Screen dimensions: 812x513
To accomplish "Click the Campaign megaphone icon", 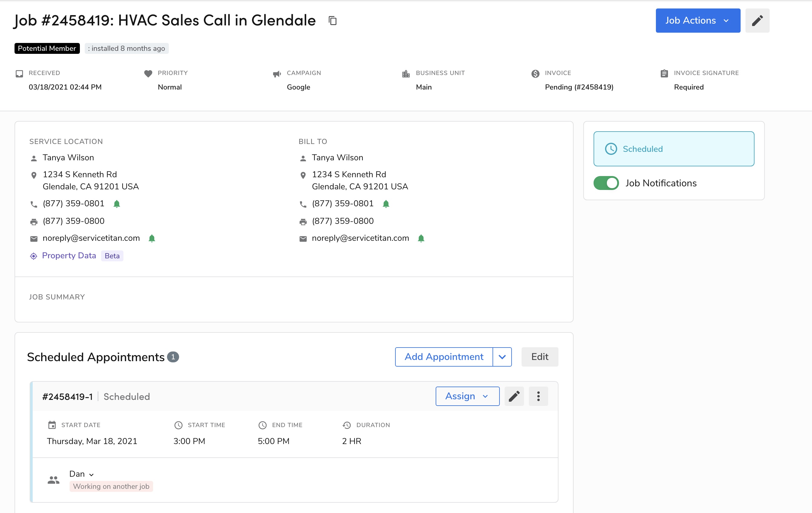I will (277, 74).
